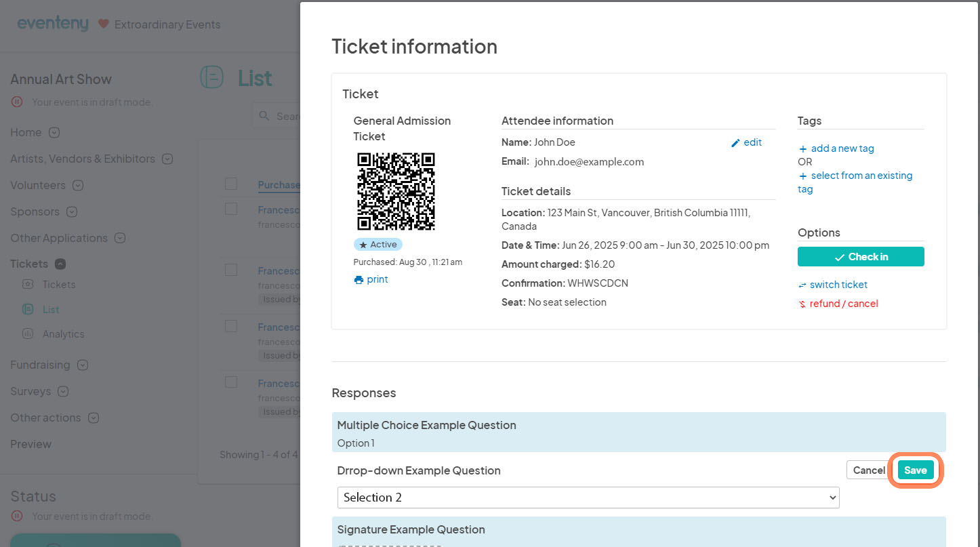
Task: Open the Tickets sub-item icon in sidebar
Action: coord(28,285)
